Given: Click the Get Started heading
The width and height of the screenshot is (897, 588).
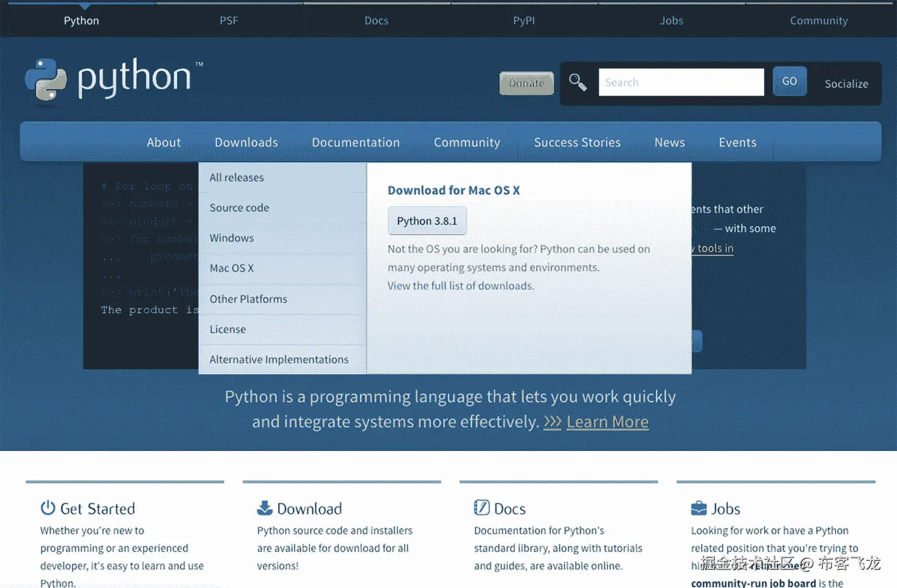Looking at the screenshot, I should pyautogui.click(x=97, y=509).
